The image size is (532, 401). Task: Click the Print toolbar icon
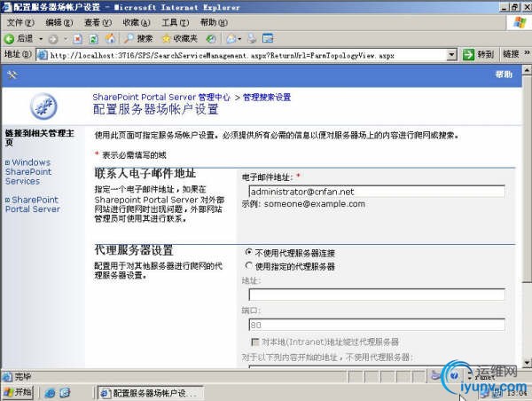[x=252, y=39]
